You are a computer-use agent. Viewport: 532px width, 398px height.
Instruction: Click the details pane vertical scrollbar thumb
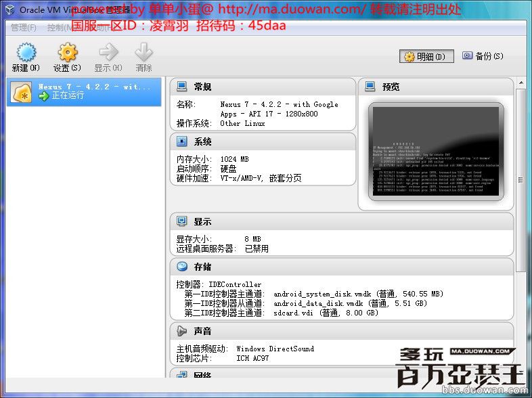[x=520, y=180]
